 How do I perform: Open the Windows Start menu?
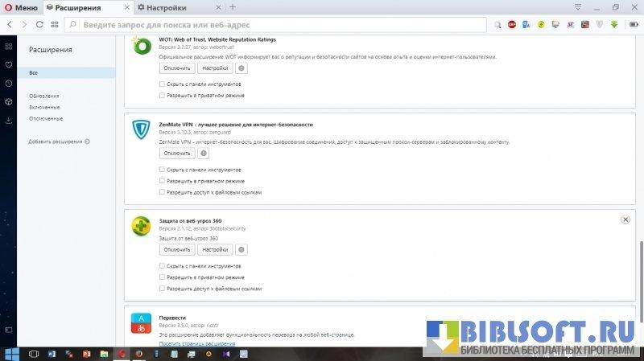(x=11, y=354)
